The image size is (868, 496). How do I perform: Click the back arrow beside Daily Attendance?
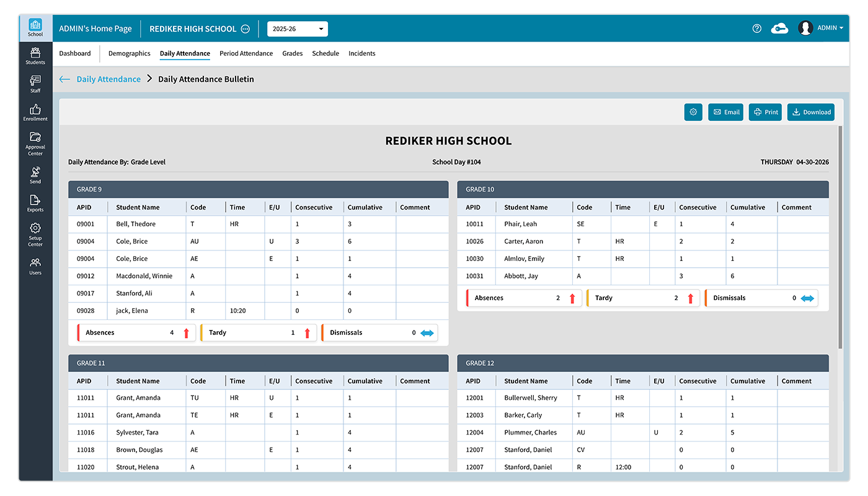coord(64,79)
